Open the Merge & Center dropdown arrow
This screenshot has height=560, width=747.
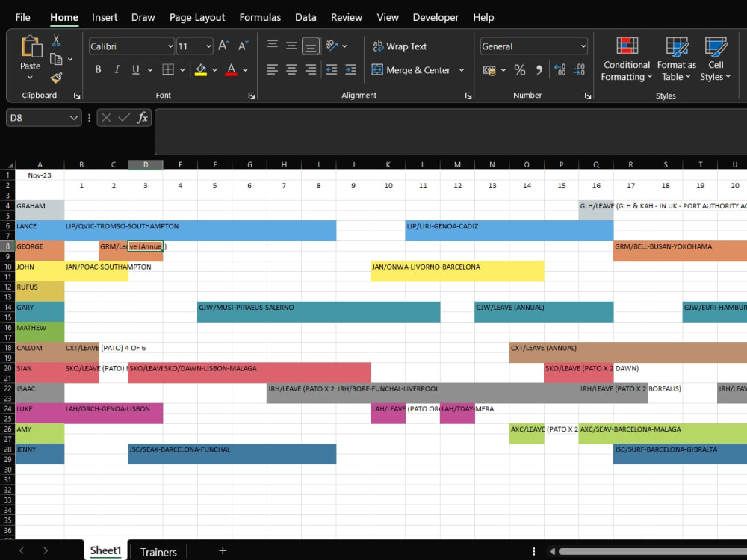click(462, 70)
